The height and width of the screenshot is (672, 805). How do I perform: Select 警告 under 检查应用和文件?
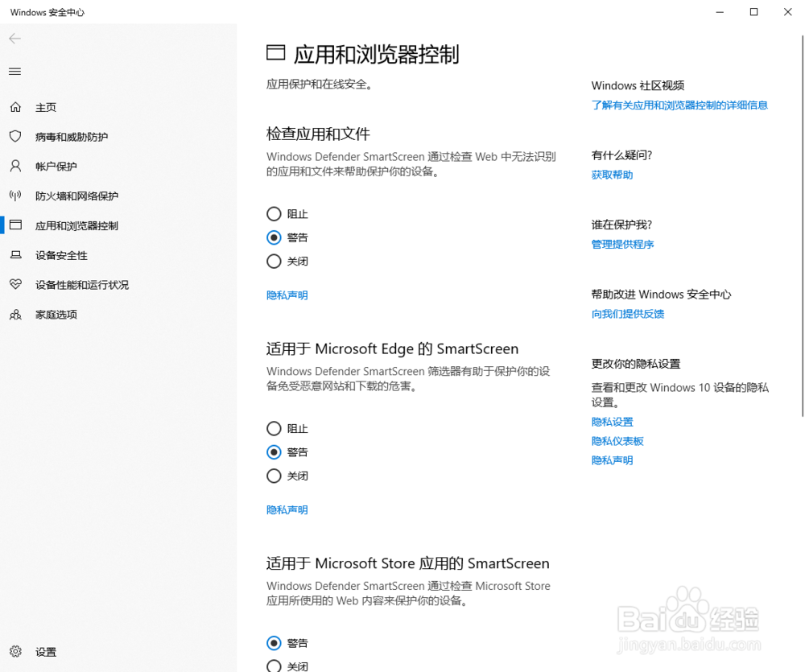click(275, 237)
